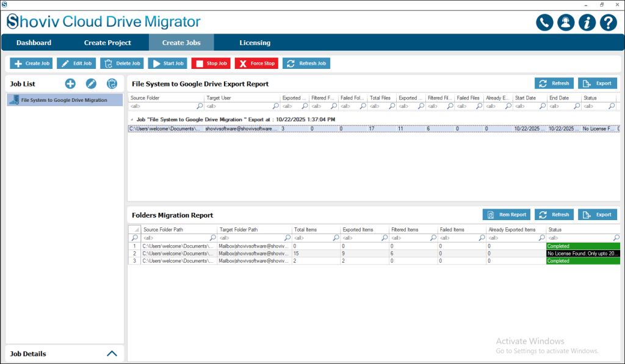Screen dimensions: 625x364
Task: Click Target User filter search icon
Action: pyautogui.click(x=276, y=106)
